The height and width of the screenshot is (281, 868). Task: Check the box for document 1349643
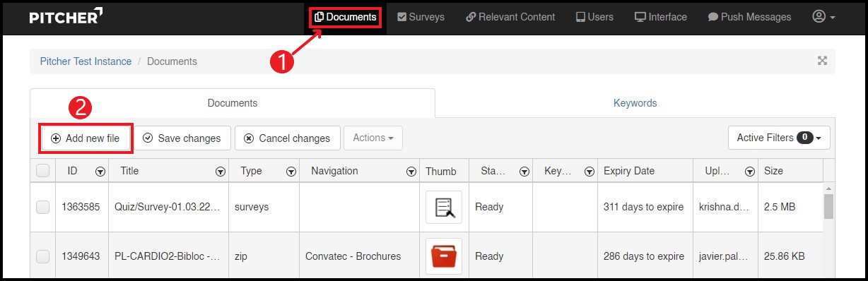pyautogui.click(x=42, y=256)
